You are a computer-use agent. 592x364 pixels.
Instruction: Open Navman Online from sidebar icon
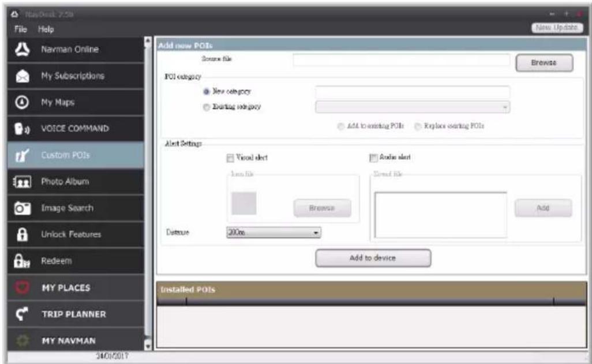point(23,50)
